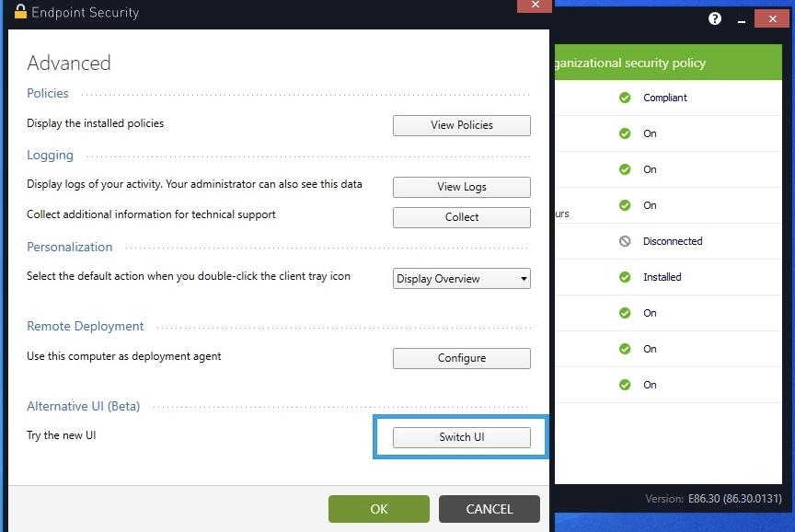Click the Switch UI button
Viewport: 795px width, 532px height.
click(461, 437)
